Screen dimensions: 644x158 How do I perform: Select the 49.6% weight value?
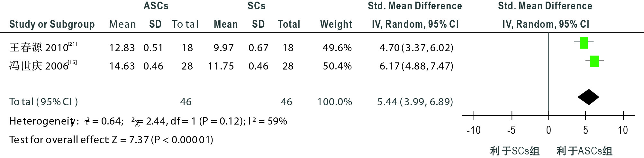coord(337,48)
